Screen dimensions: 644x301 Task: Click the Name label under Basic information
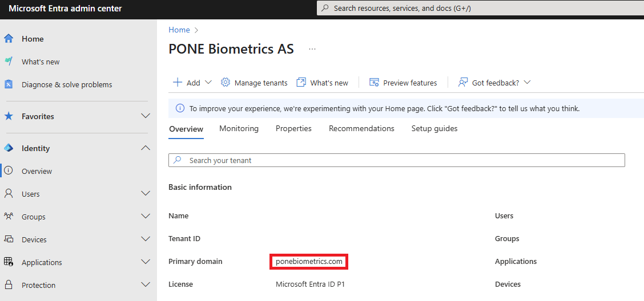(179, 215)
